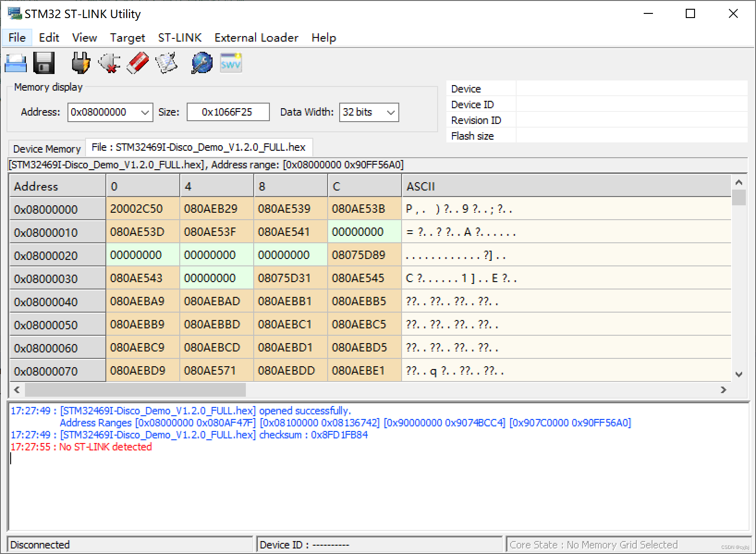Click the Address column header
This screenshot has height=554, width=756.
[x=58, y=186]
